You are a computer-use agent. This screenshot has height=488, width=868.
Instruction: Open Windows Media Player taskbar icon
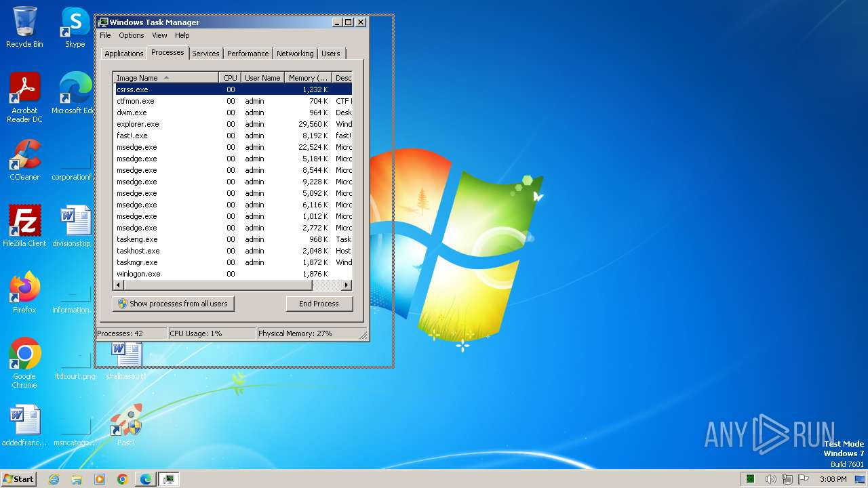(100, 479)
